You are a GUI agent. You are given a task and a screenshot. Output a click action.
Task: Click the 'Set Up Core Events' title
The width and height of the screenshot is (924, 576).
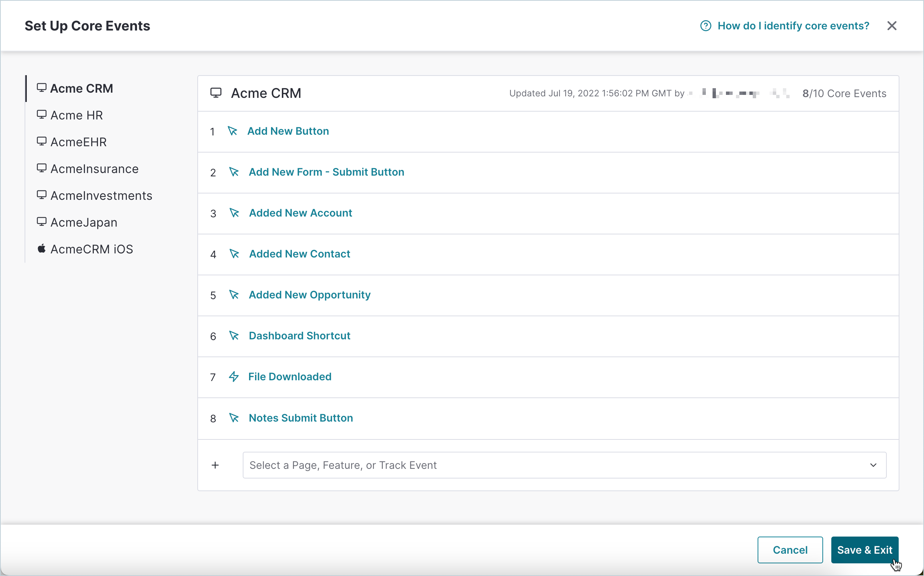point(87,26)
